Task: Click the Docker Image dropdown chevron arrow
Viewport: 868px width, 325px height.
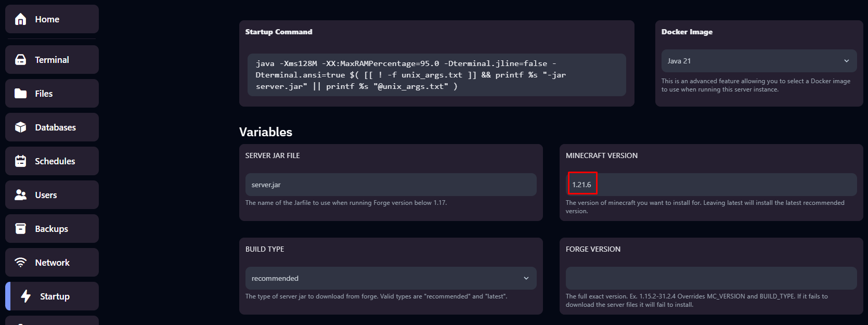Action: 846,61
